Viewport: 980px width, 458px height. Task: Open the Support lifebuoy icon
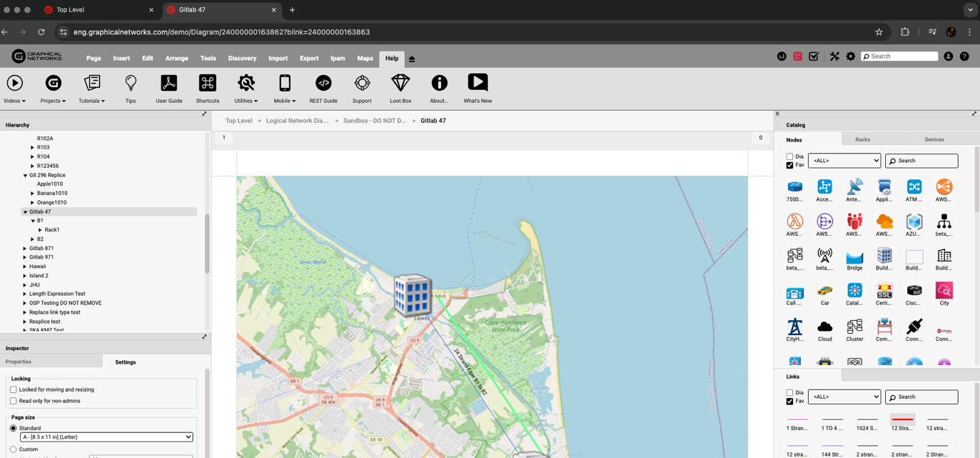[362, 84]
